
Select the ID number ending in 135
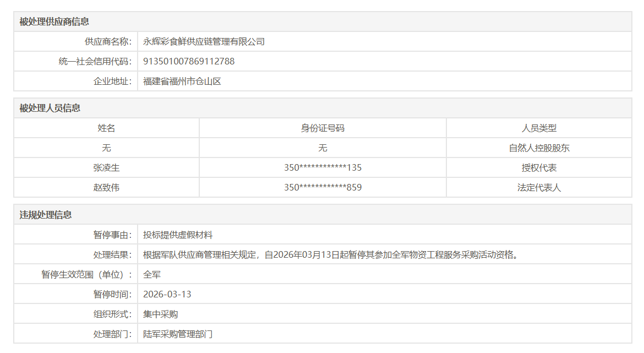323,167
